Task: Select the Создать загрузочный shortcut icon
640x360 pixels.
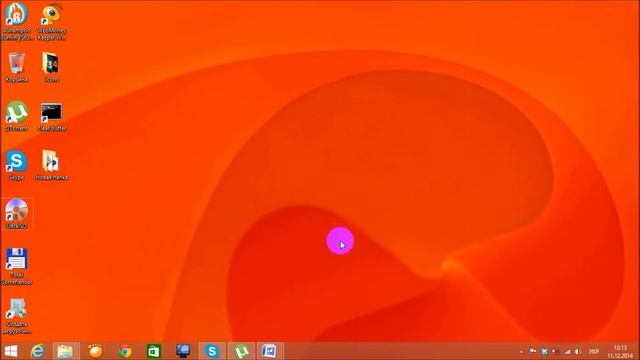Action: coord(16,316)
